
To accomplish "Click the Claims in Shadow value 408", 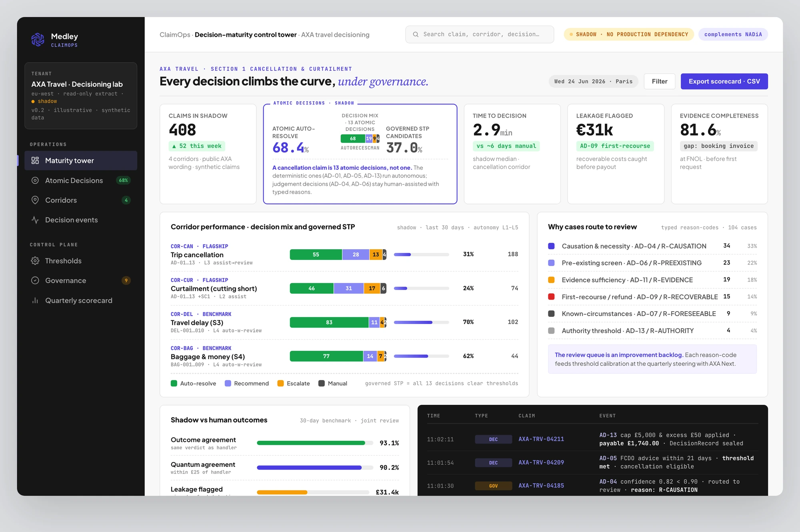I will pyautogui.click(x=182, y=130).
